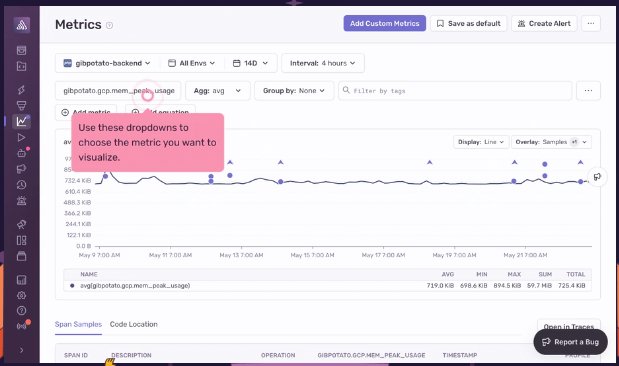Image resolution: width=619 pixels, height=366 pixels.
Task: Select the Metrics chart icon in sidebar
Action: point(21,121)
